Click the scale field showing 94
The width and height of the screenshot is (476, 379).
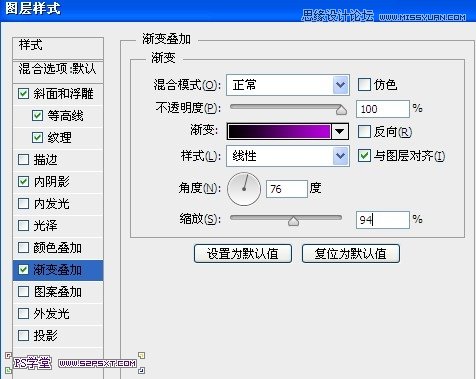click(x=383, y=220)
